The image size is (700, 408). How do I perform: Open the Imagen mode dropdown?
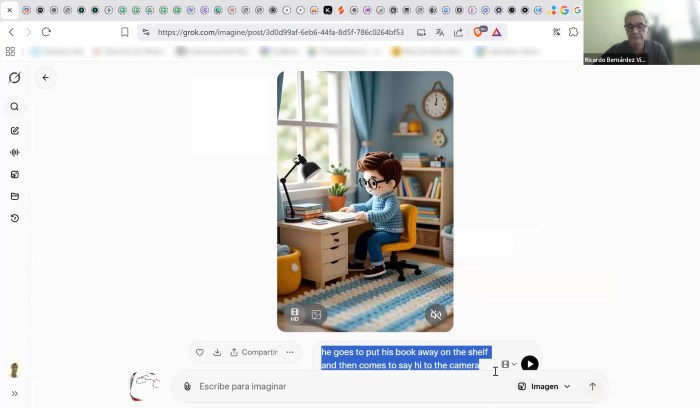pos(544,386)
